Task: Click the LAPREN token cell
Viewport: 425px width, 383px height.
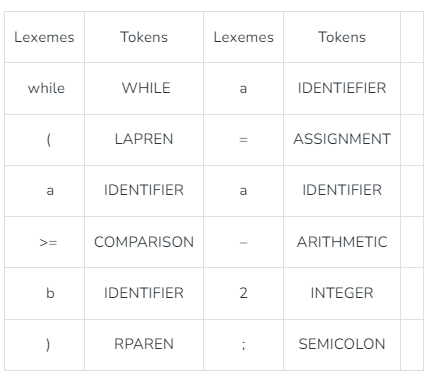Action: coord(144,140)
